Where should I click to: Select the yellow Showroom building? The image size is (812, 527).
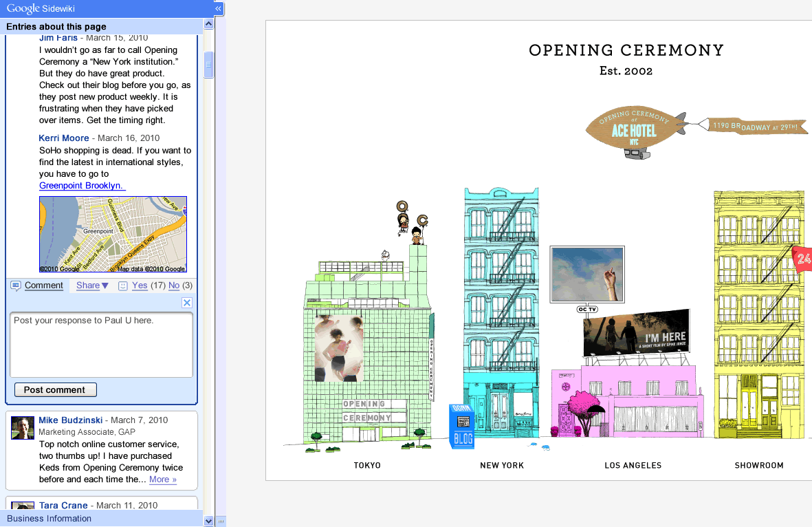tap(758, 315)
